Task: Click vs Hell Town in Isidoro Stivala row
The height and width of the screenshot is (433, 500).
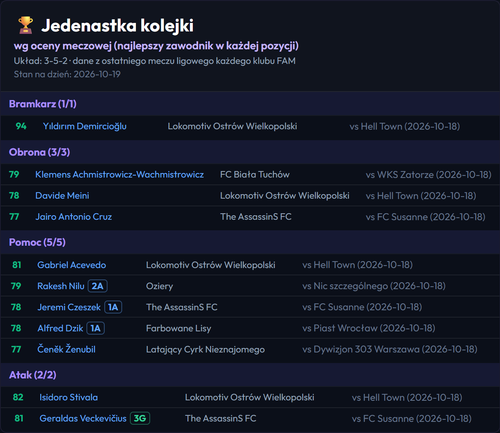Action: 407,397
